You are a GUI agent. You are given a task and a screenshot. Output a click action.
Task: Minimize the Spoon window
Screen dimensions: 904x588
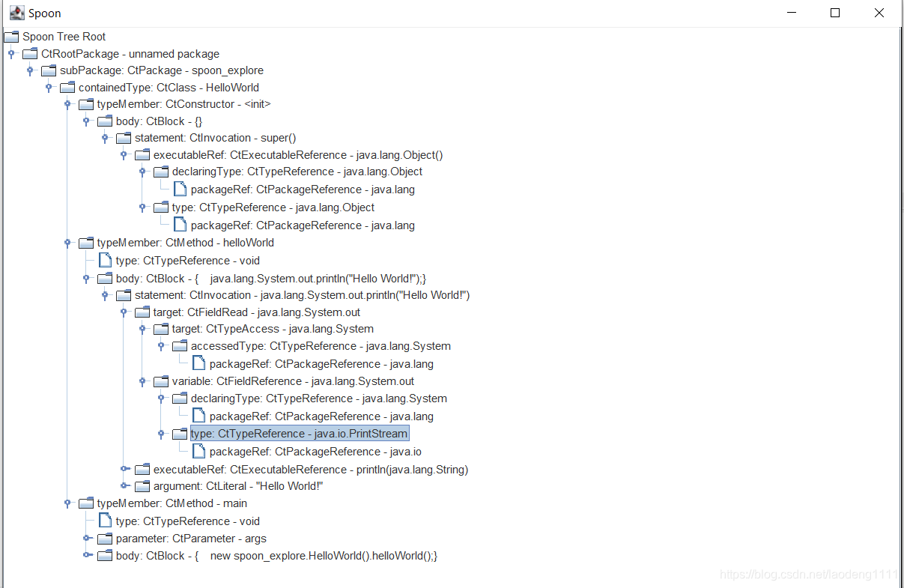[792, 13]
